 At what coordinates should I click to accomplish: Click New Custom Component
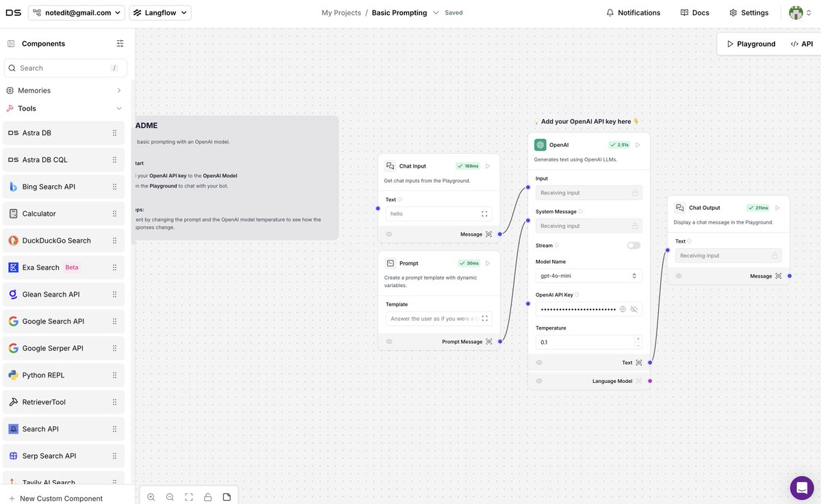[x=55, y=499]
